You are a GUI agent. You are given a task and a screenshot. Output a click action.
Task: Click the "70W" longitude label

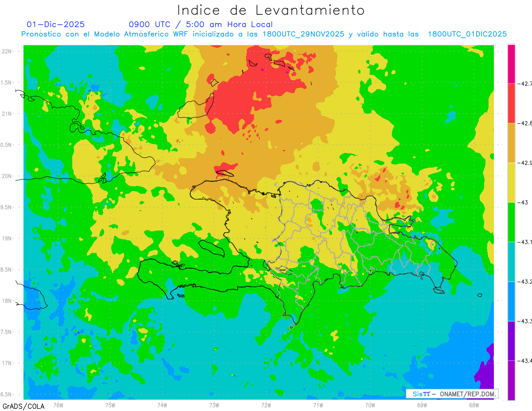[x=370, y=404]
